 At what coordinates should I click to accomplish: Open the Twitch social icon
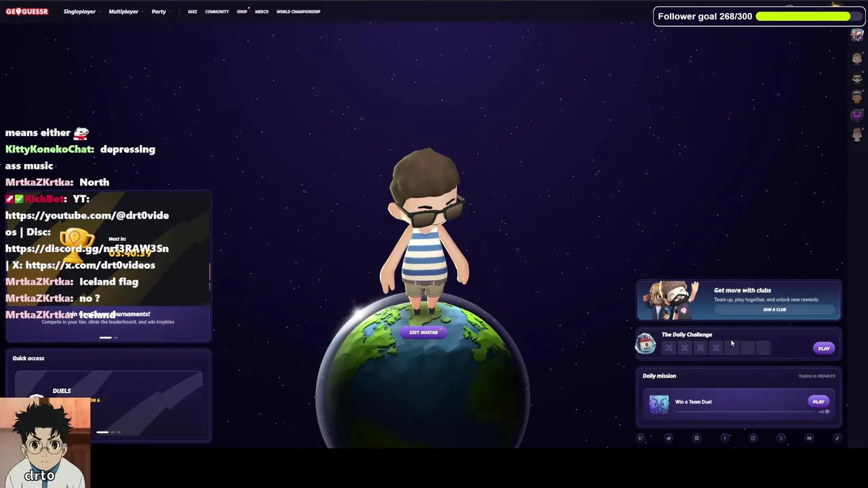coord(640,438)
